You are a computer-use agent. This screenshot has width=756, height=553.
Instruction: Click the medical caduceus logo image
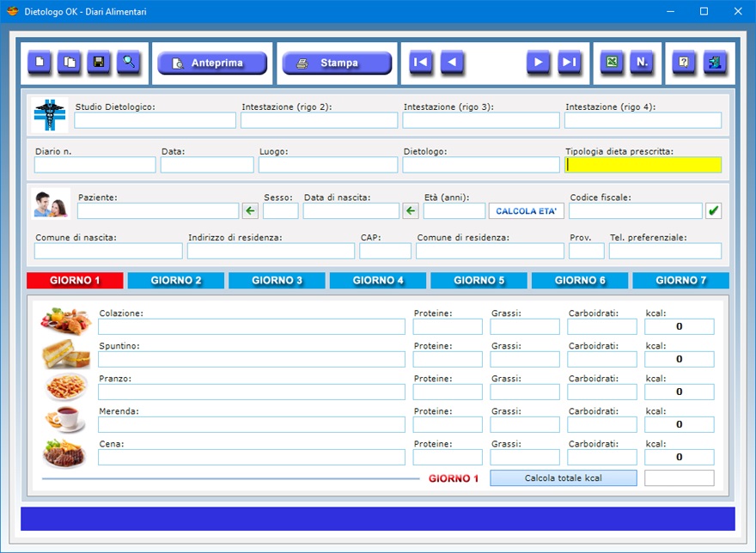50,115
